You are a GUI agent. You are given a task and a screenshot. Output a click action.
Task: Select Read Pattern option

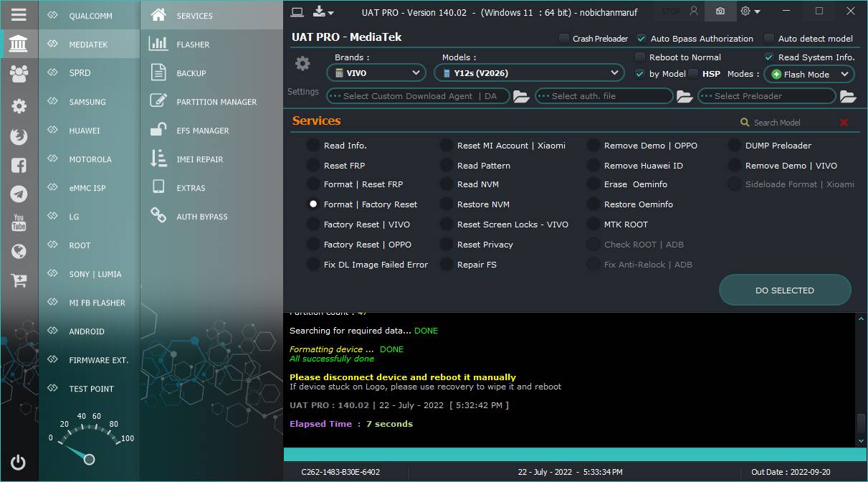(x=447, y=166)
